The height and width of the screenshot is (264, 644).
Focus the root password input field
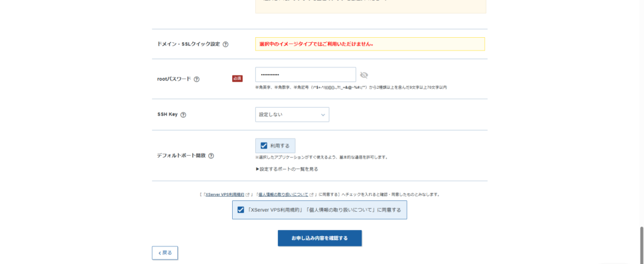click(x=305, y=75)
